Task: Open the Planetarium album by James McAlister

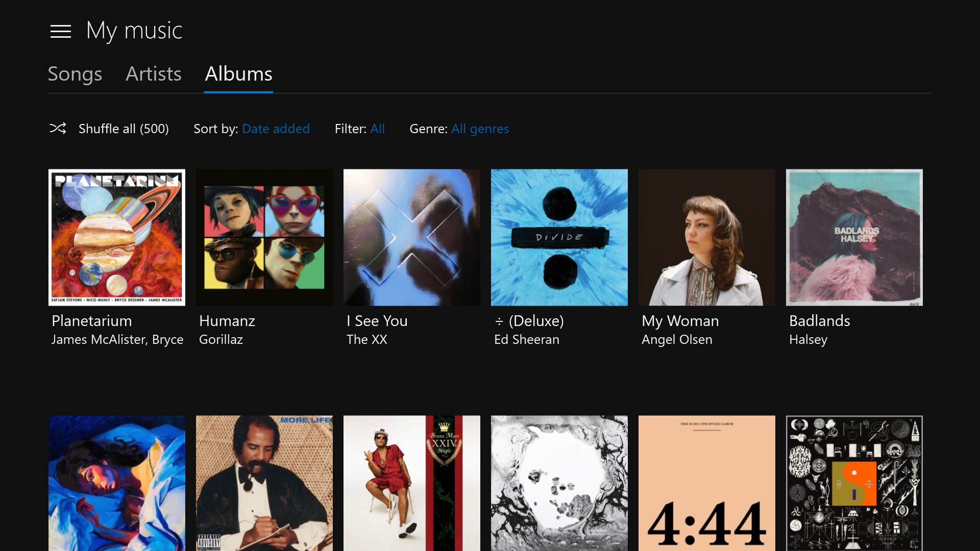Action: [116, 238]
